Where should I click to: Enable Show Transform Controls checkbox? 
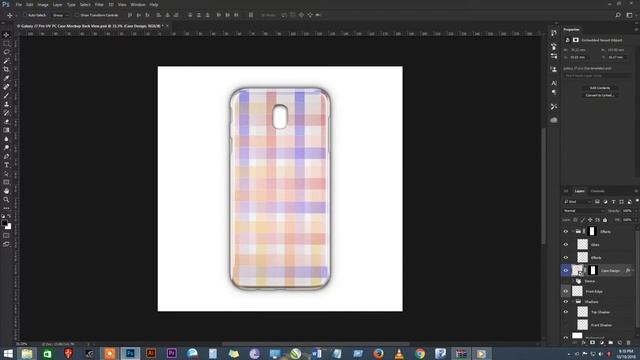[77, 15]
